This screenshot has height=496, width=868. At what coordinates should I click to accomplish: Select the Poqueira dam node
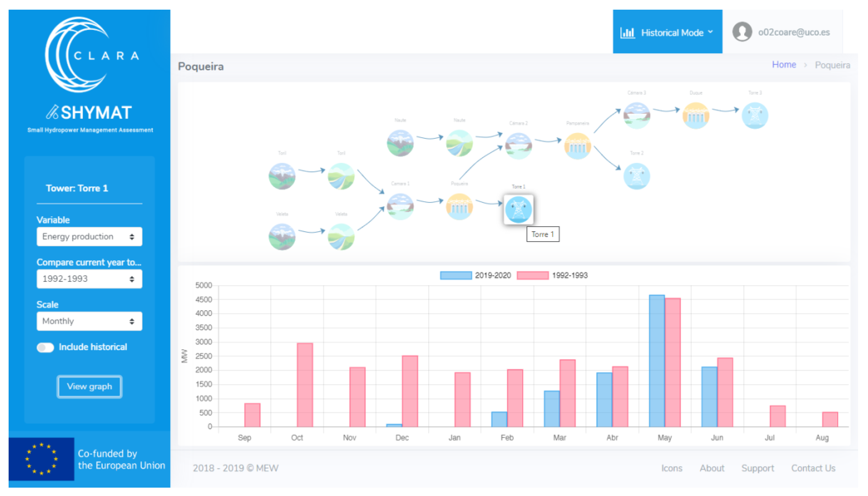click(459, 206)
